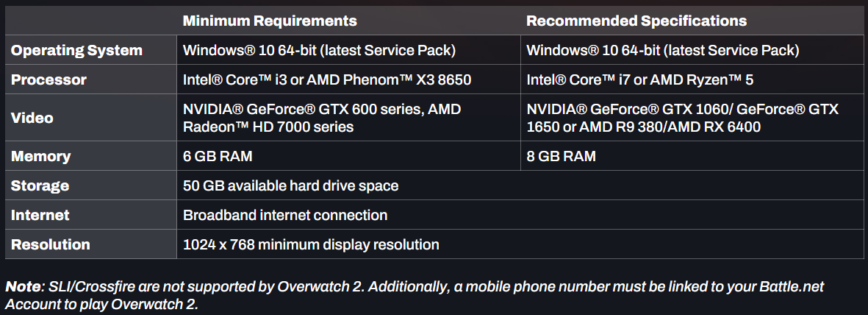Select the Operating System row label
The image size is (868, 315).
(77, 51)
